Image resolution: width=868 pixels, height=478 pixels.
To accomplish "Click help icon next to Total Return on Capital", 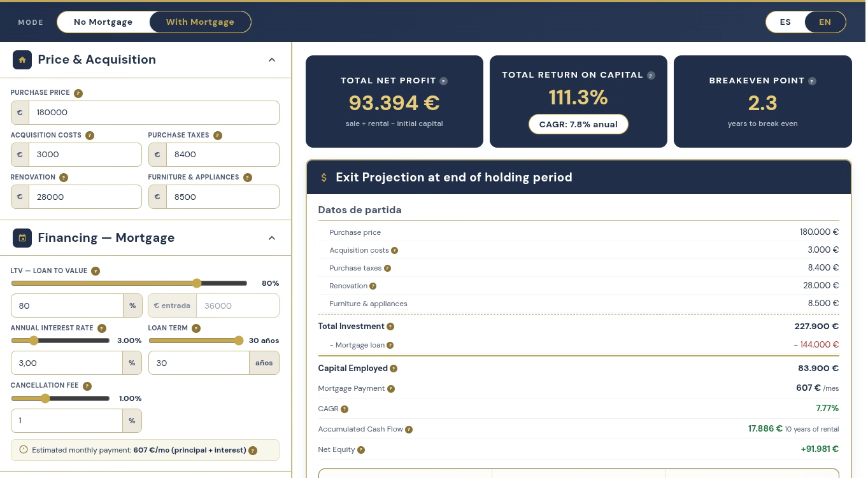I will pyautogui.click(x=651, y=75).
